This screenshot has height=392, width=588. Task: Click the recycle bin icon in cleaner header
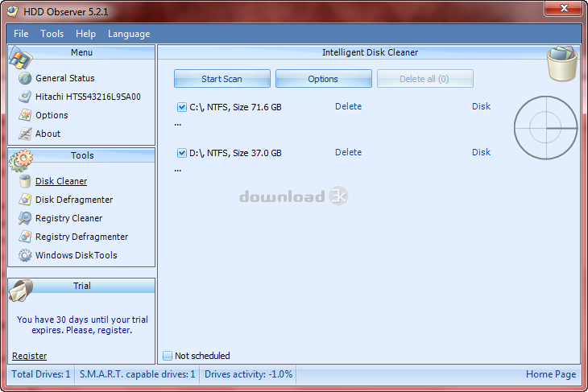pyautogui.click(x=561, y=63)
